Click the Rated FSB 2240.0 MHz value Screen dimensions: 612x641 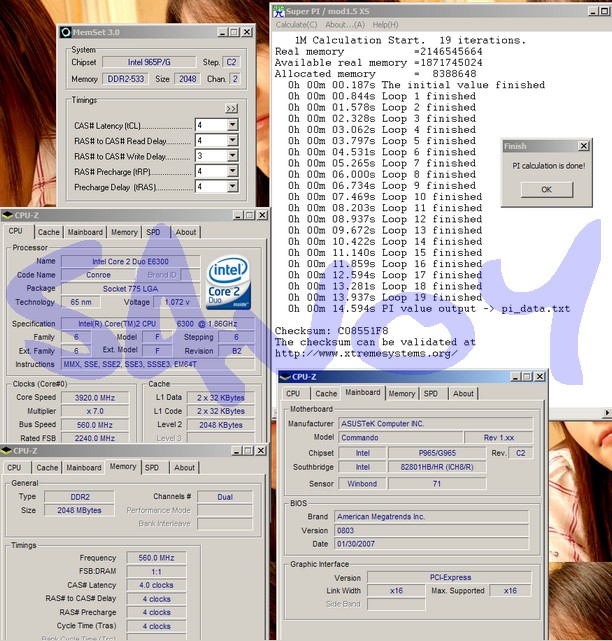tap(94, 438)
